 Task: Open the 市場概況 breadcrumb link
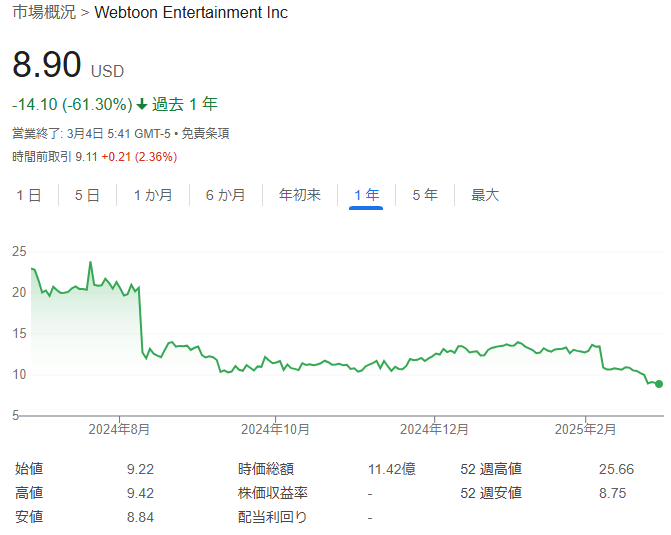pos(44,12)
